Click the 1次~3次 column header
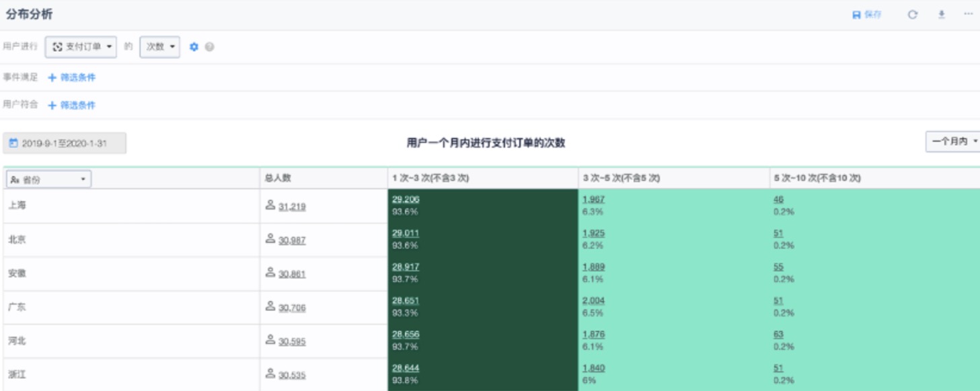 coord(430,179)
